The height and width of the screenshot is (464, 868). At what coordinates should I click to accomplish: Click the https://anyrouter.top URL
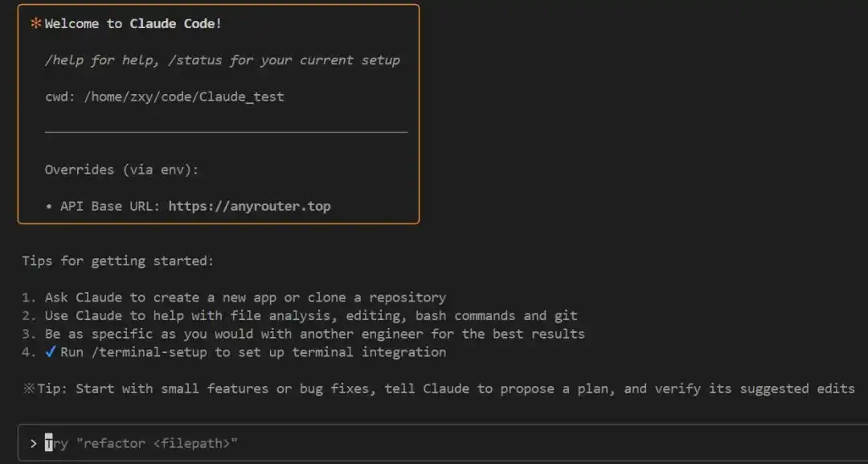point(250,206)
